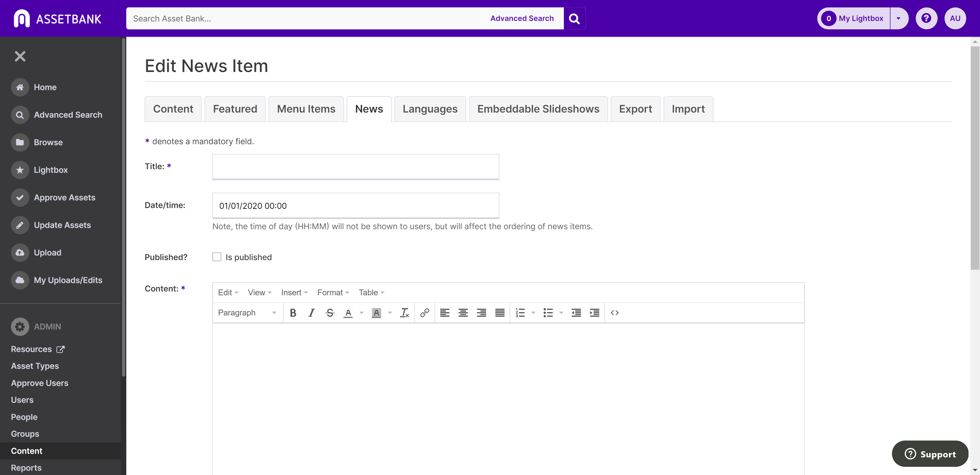The width and height of the screenshot is (980, 475).
Task: Click the clear formatting icon
Action: click(x=404, y=313)
